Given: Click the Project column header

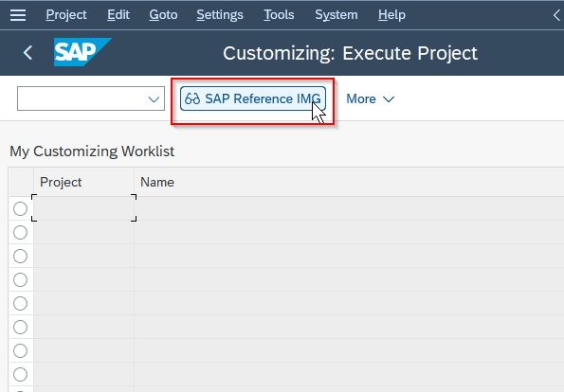Looking at the screenshot, I should point(83,182).
